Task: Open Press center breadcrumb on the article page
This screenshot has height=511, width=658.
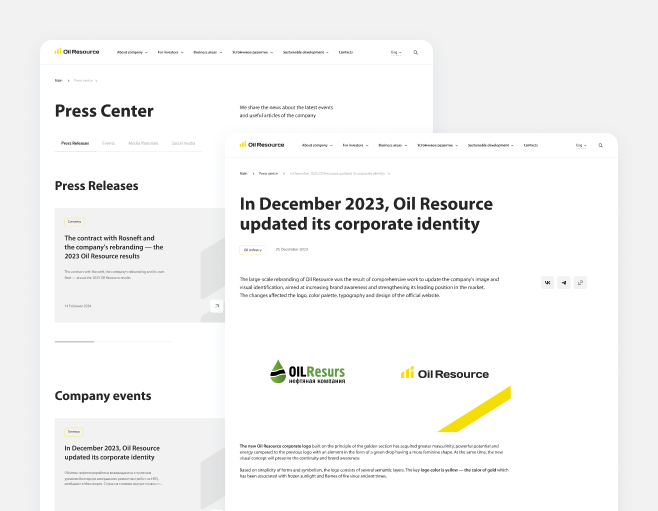Action: point(268,174)
